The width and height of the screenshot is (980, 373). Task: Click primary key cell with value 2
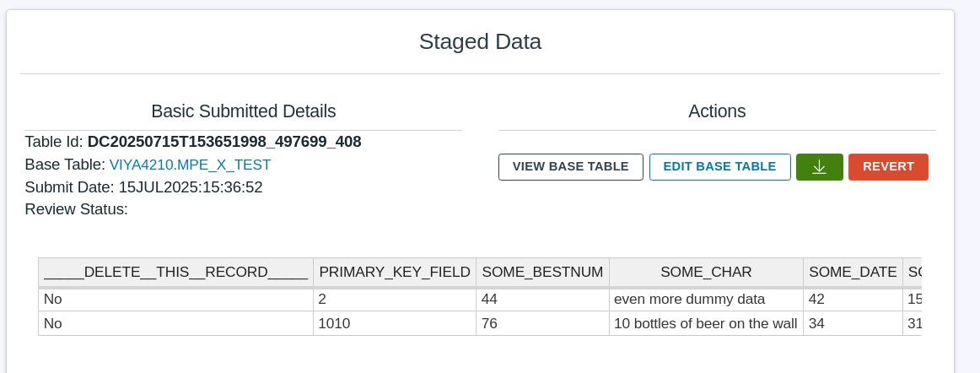coord(323,300)
